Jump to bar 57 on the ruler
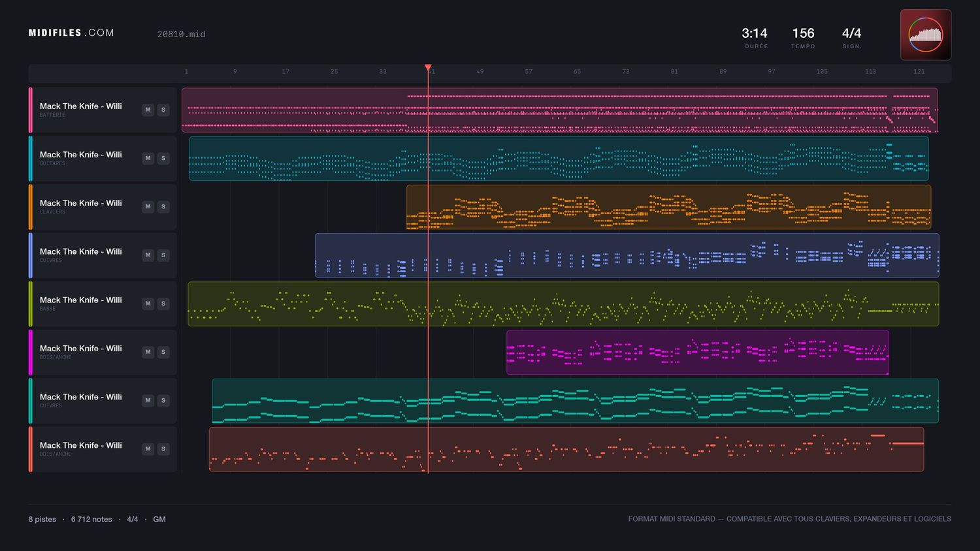The height and width of the screenshot is (551, 980). point(529,72)
